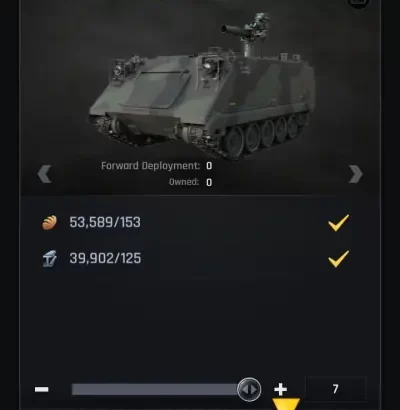Increase build quantity with the plus button

(x=280, y=389)
